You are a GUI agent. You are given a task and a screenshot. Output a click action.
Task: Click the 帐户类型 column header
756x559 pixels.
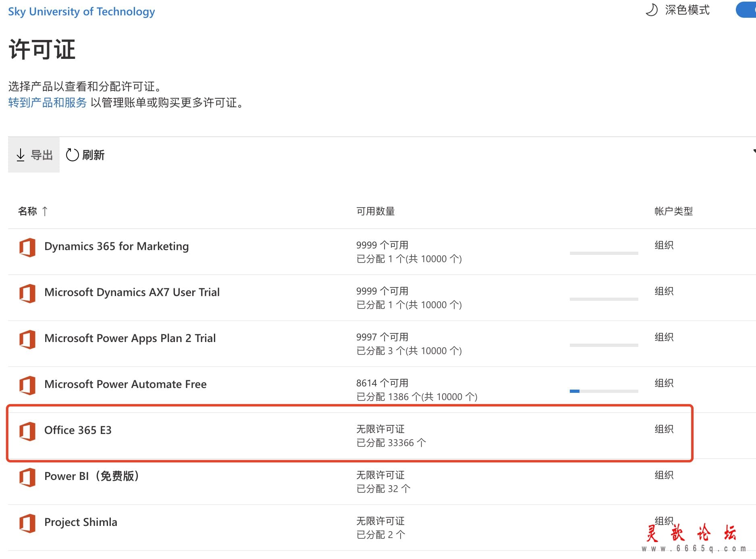click(x=673, y=211)
